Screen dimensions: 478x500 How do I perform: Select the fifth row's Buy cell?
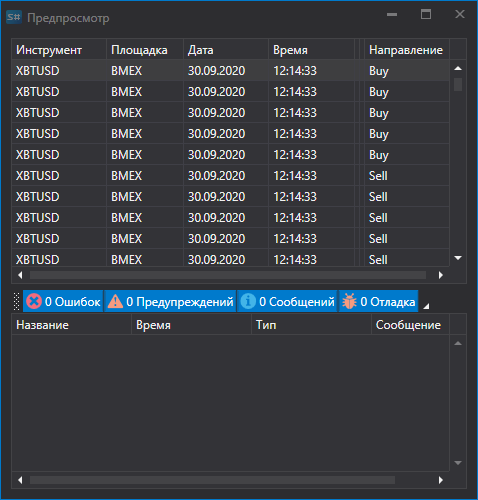point(407,155)
